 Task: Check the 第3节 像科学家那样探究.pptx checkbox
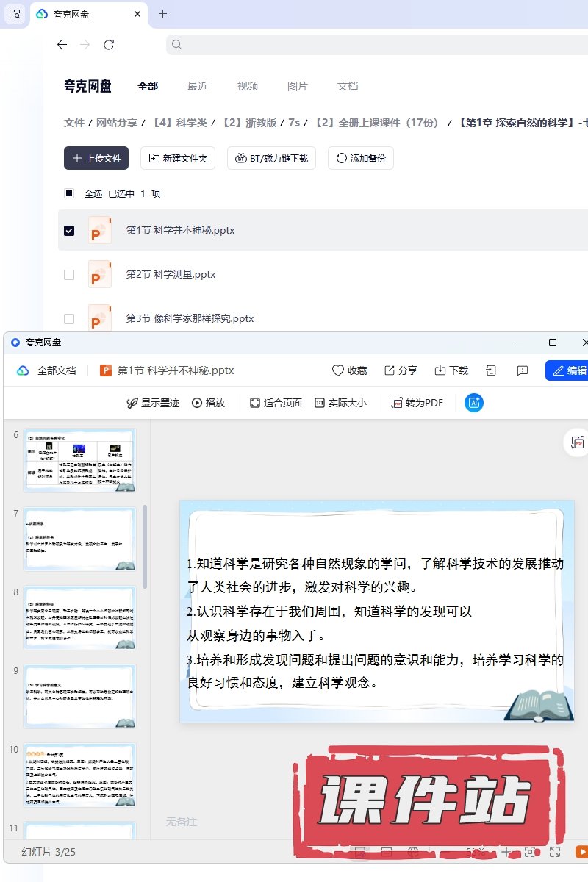[69, 319]
